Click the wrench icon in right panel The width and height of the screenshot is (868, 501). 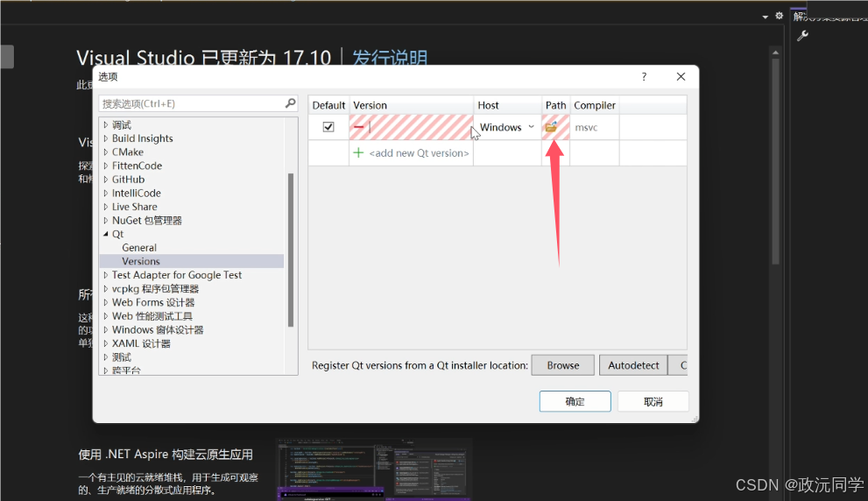tap(802, 36)
